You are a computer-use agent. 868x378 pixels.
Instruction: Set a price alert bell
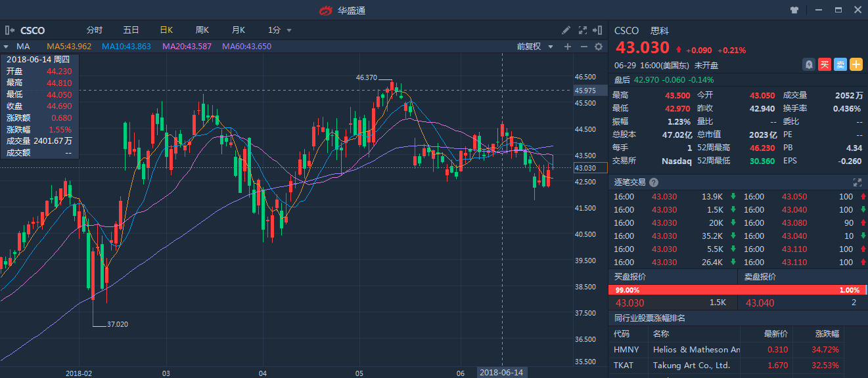(x=809, y=64)
